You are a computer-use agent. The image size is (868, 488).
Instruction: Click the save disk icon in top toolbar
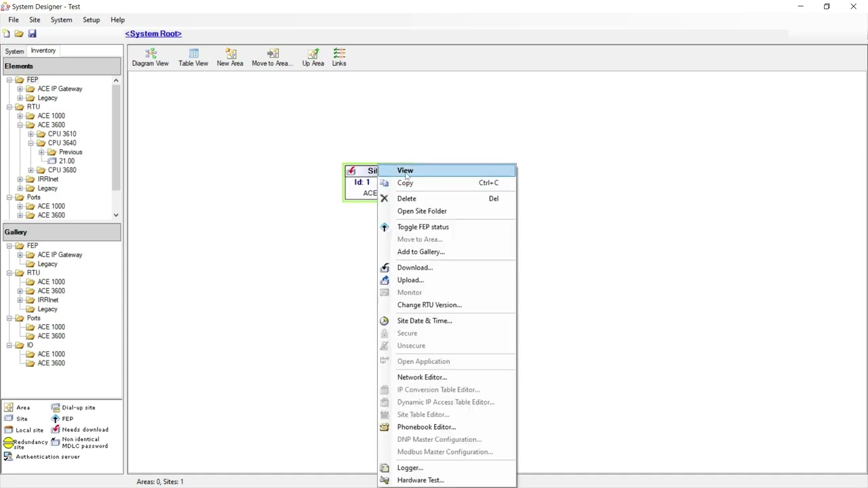32,34
